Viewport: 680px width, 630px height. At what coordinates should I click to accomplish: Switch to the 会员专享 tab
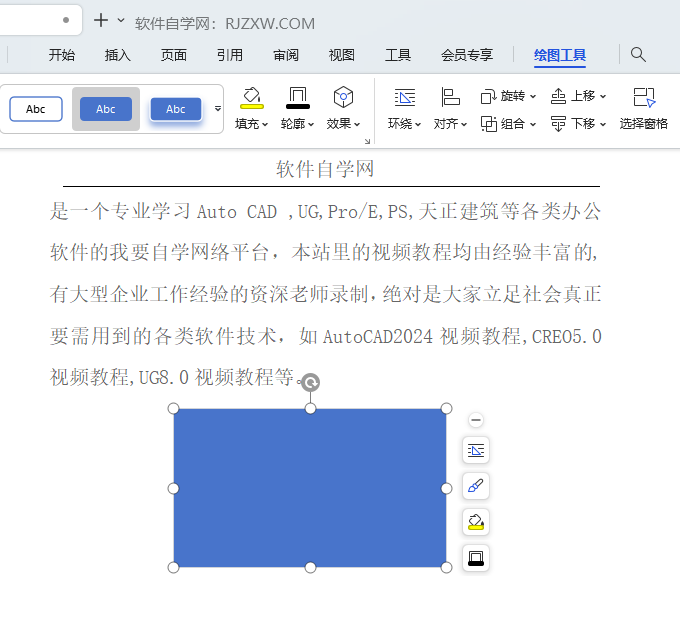point(467,55)
